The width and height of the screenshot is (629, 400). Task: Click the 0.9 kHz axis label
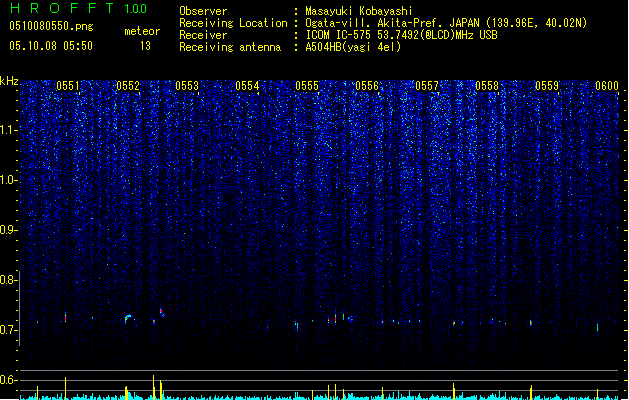click(8, 230)
